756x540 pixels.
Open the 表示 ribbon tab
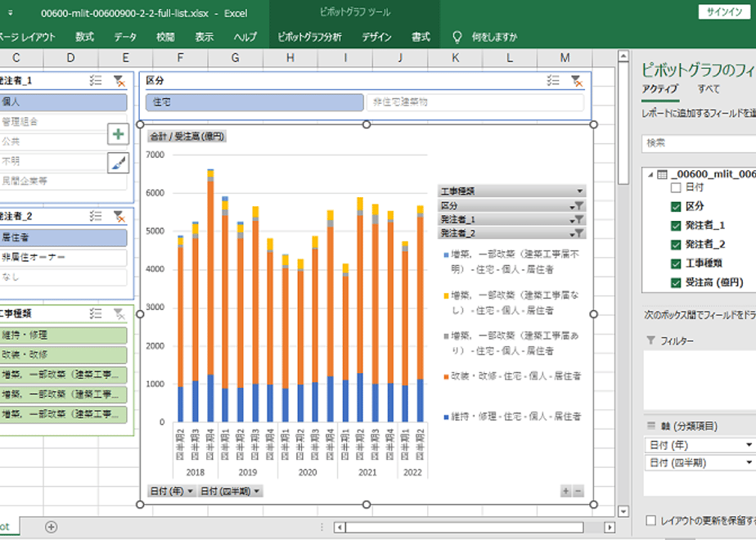[204, 37]
